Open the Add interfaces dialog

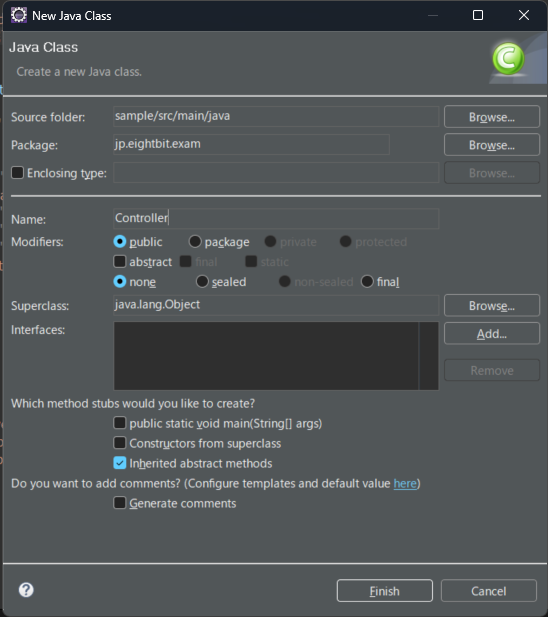pos(492,334)
